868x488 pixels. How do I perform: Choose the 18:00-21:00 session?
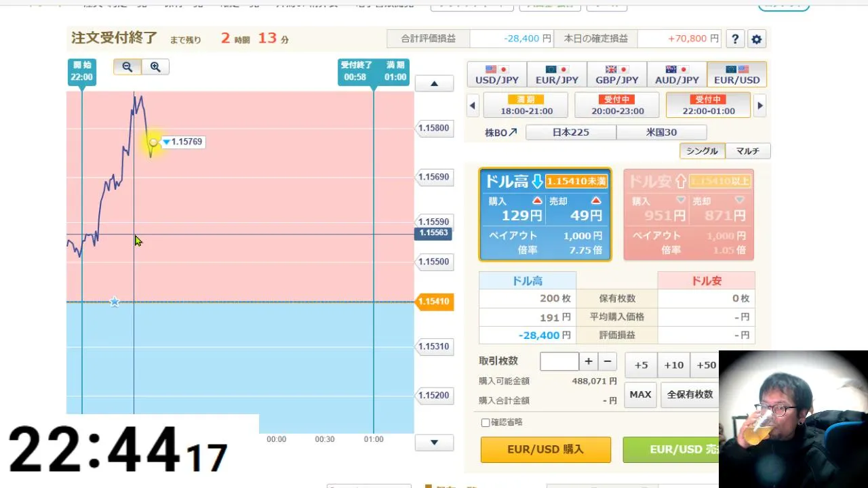coord(526,105)
